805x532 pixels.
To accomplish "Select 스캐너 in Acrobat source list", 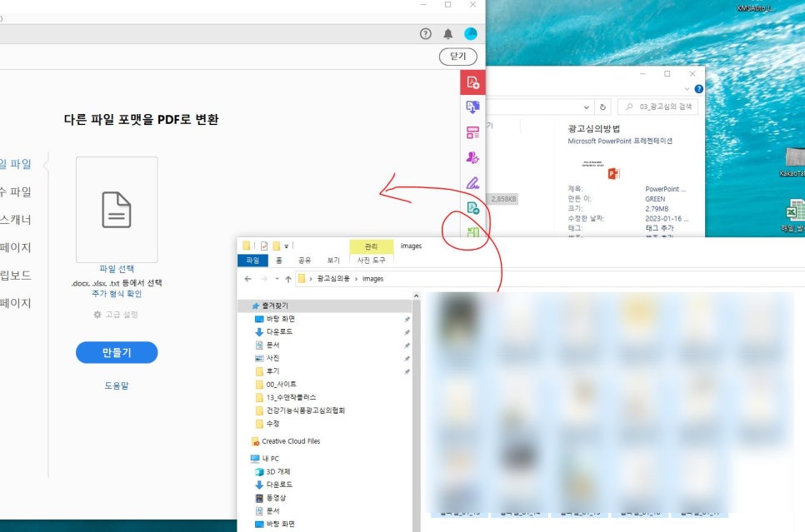I will click(x=15, y=220).
